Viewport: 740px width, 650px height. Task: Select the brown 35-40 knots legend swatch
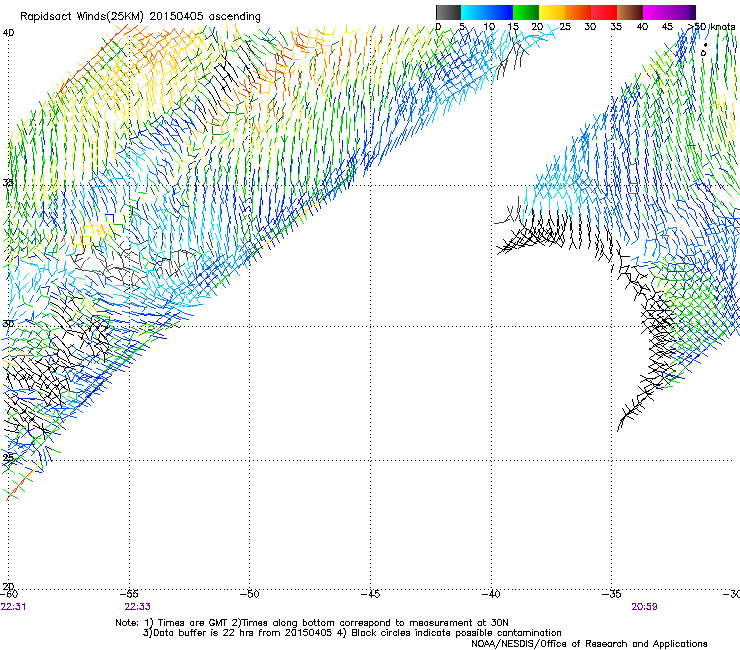630,12
